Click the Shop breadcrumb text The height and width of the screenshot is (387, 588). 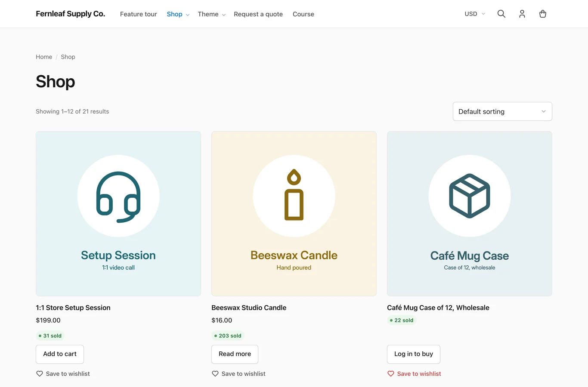click(68, 57)
